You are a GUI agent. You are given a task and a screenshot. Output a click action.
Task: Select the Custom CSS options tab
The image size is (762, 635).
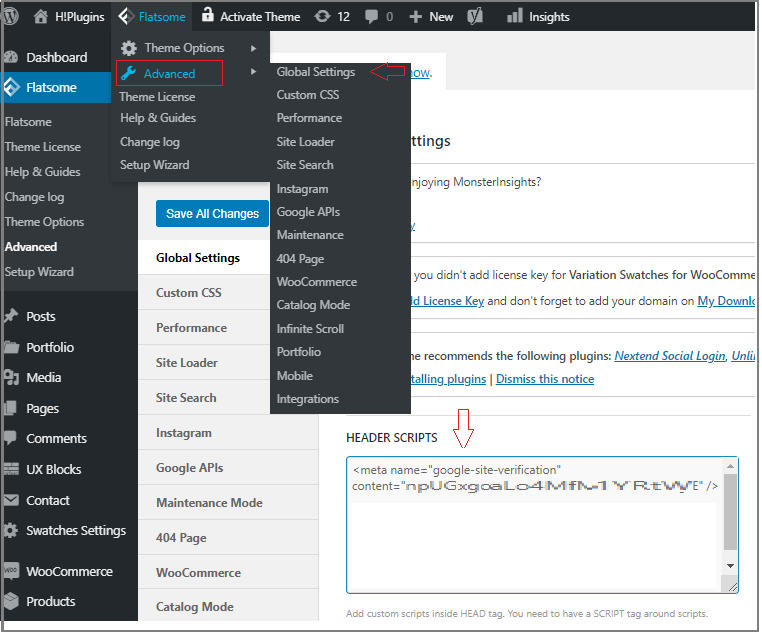(204, 293)
